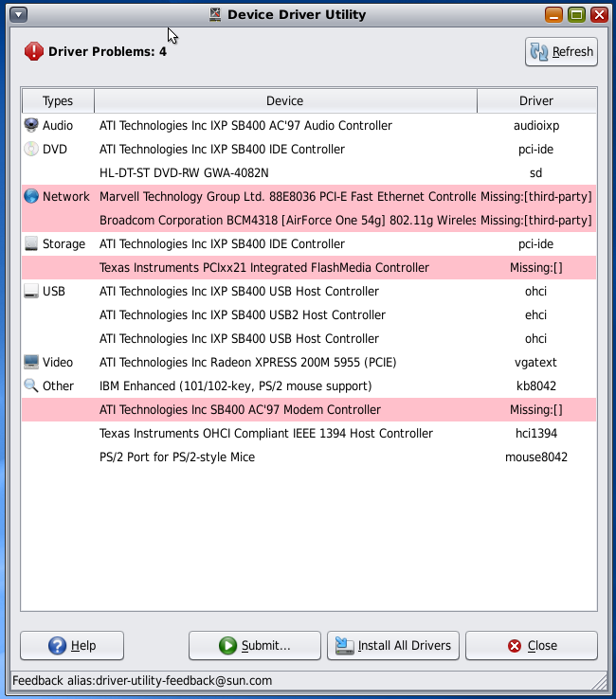Select HL-DT-ST DVD-RW GWA-4082N row
The width and height of the screenshot is (616, 699).
click(309, 172)
